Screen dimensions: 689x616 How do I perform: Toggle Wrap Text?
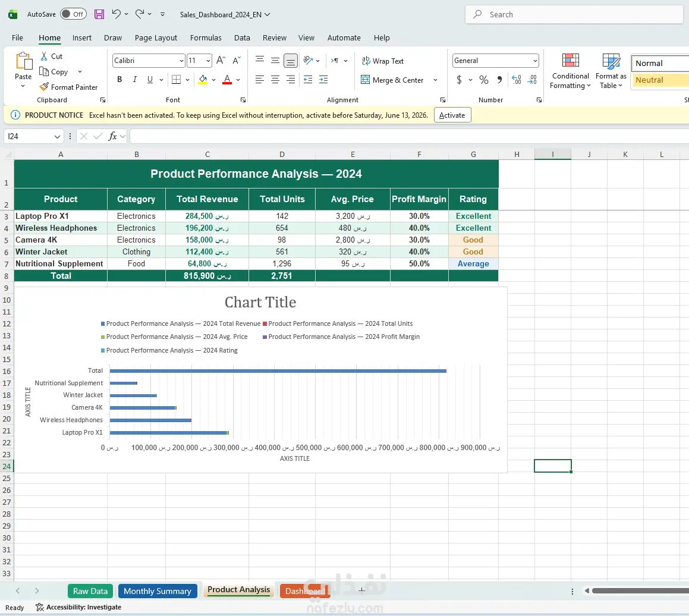coord(382,61)
